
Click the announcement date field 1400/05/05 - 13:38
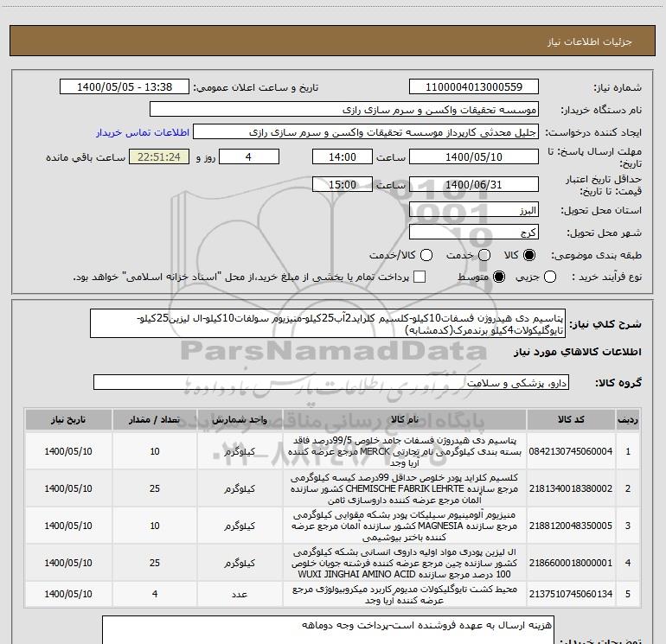coord(125,87)
